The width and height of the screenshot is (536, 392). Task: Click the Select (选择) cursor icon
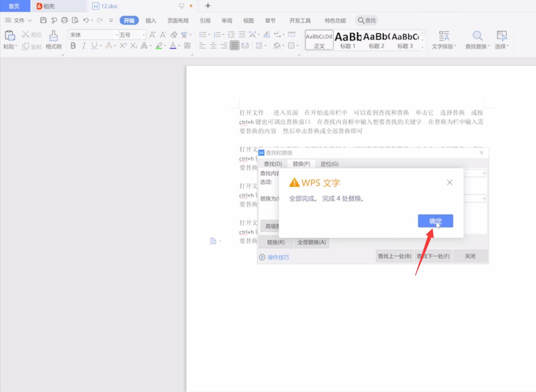tap(502, 36)
